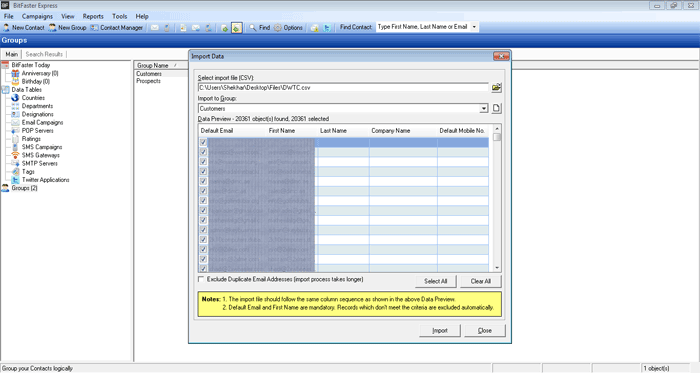Image resolution: width=700 pixels, height=373 pixels.
Task: Click the browse file folder icon
Action: tap(496, 87)
